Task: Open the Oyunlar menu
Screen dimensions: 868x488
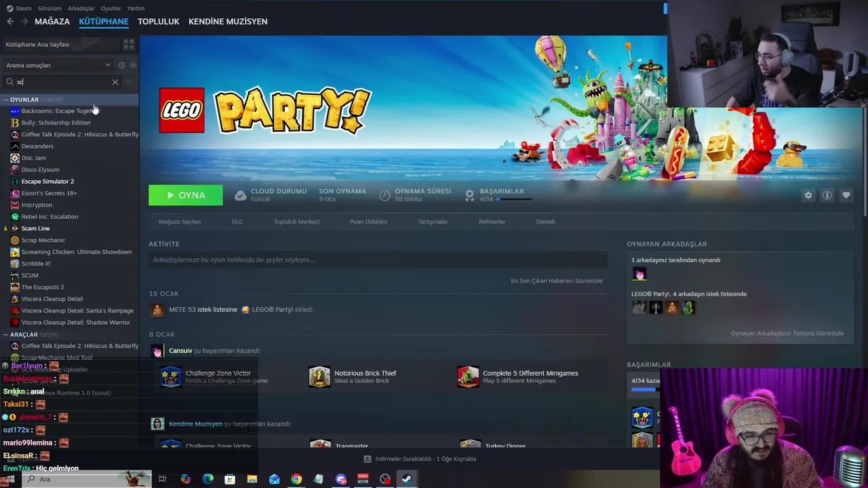Action: coord(111,8)
